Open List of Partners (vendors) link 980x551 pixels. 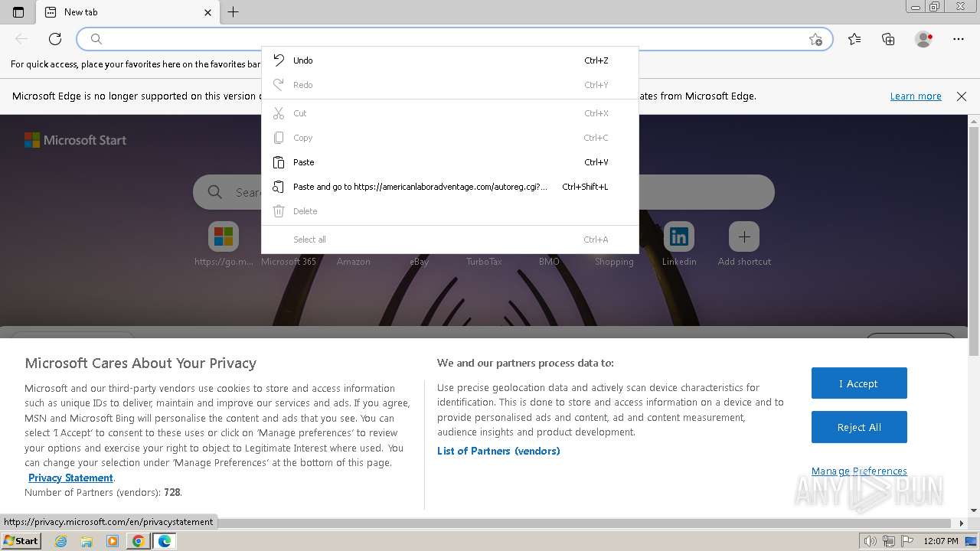[x=498, y=451]
